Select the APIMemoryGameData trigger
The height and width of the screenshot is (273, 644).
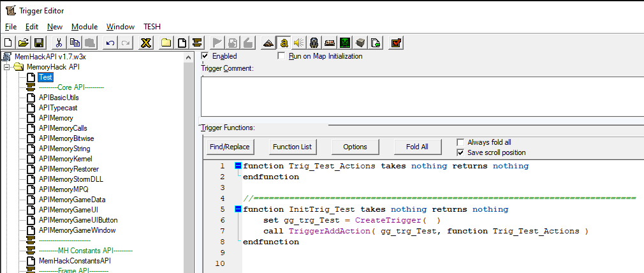[x=72, y=200]
